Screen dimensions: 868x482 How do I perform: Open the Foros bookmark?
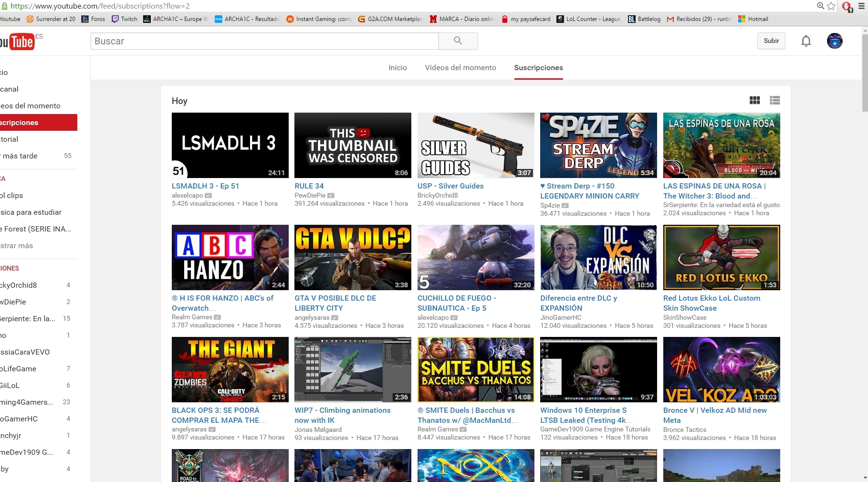93,19
